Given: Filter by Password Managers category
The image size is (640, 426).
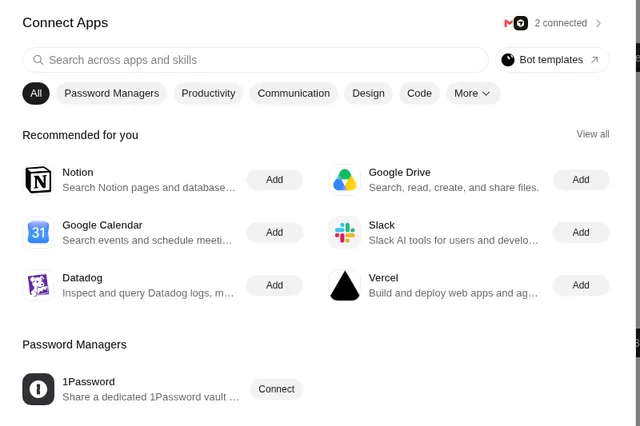Looking at the screenshot, I should click(x=111, y=93).
